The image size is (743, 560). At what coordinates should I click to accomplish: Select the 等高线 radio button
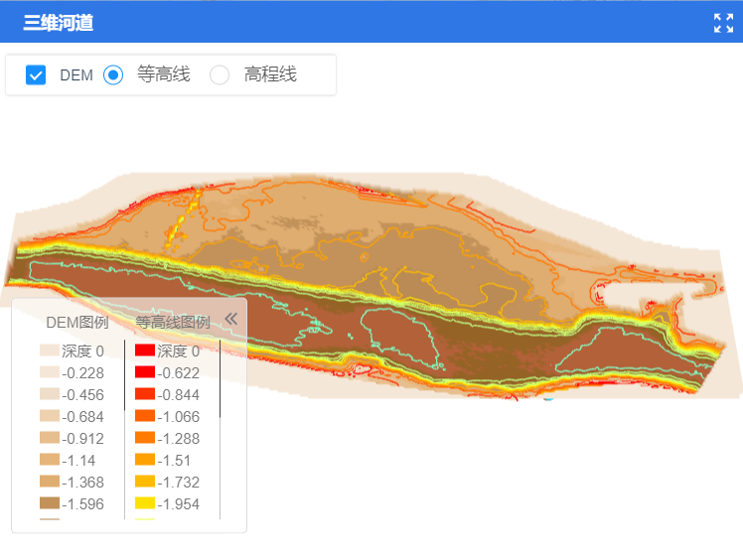tap(113, 74)
